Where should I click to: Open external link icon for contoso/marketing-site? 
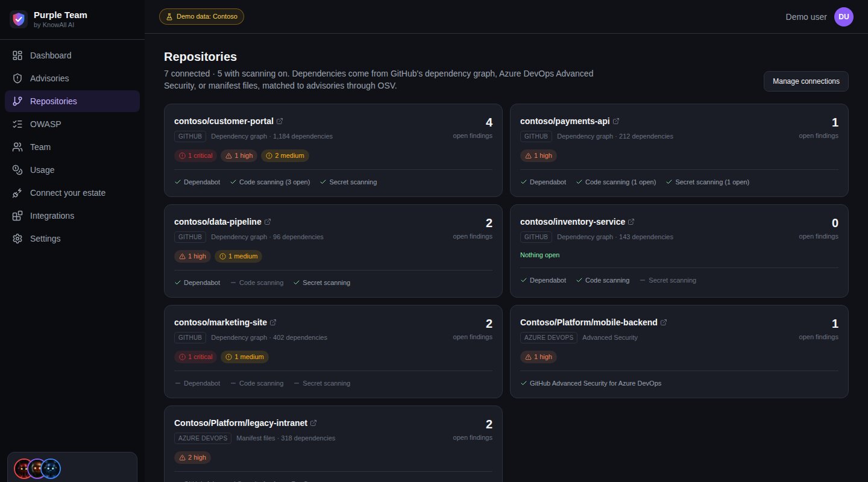click(x=273, y=322)
